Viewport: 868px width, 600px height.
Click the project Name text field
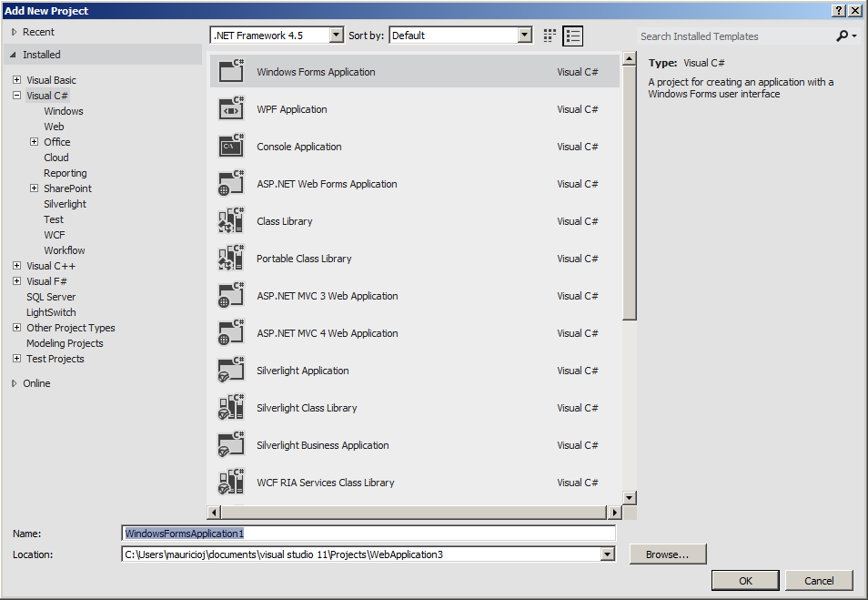pyautogui.click(x=368, y=533)
